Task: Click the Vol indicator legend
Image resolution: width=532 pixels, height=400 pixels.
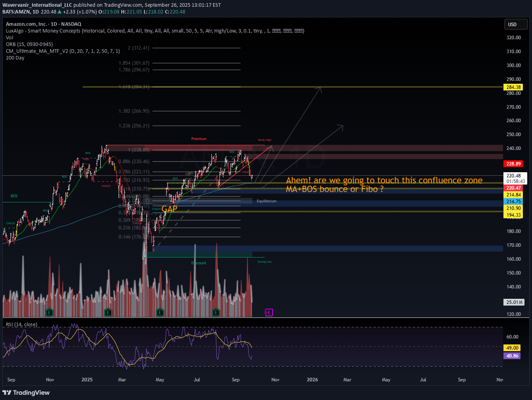Action: (9, 38)
